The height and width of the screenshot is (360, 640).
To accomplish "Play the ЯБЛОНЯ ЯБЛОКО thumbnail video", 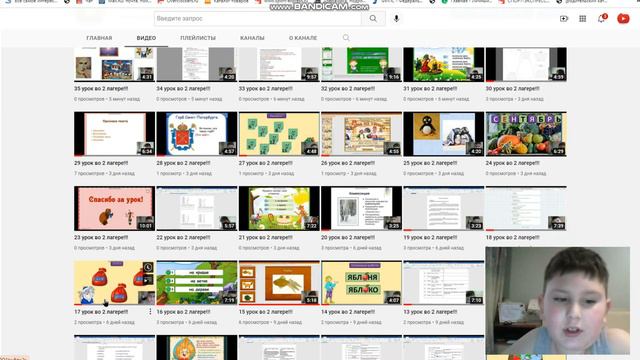I will point(361,283).
